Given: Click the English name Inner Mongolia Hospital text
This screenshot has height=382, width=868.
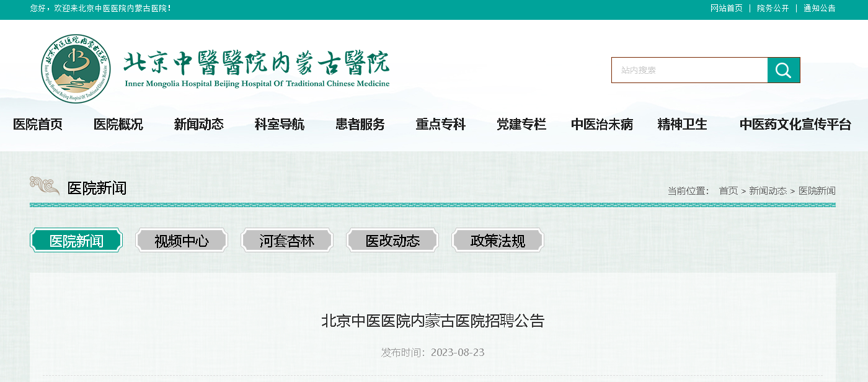Looking at the screenshot, I should point(257,84).
